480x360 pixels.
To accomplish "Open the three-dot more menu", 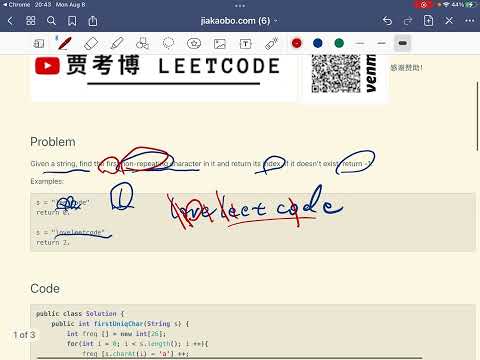I will (x=470, y=21).
